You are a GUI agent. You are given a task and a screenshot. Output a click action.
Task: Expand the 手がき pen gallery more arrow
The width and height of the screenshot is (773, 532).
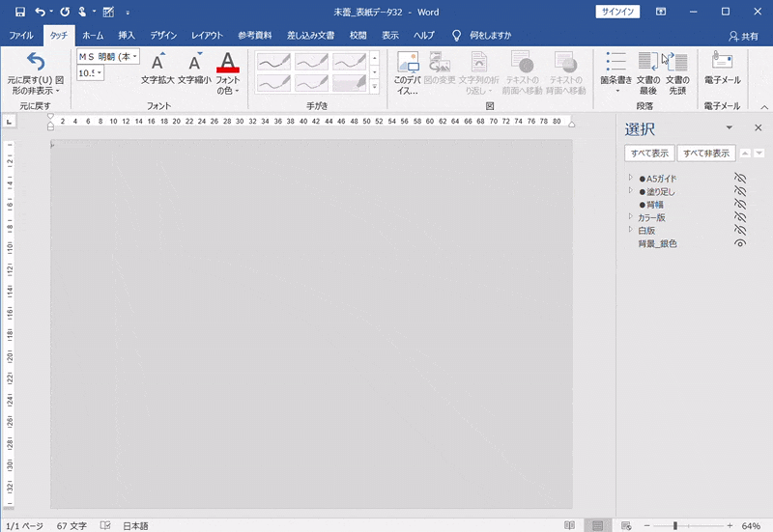click(x=375, y=87)
